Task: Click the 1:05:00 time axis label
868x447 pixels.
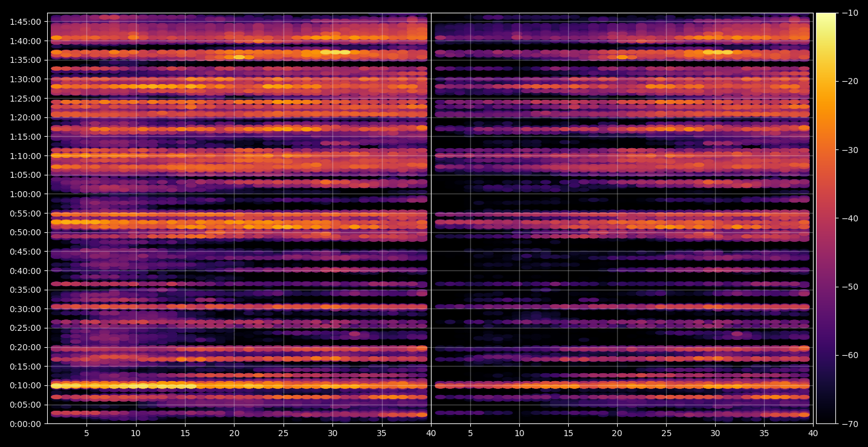Action: [26, 175]
